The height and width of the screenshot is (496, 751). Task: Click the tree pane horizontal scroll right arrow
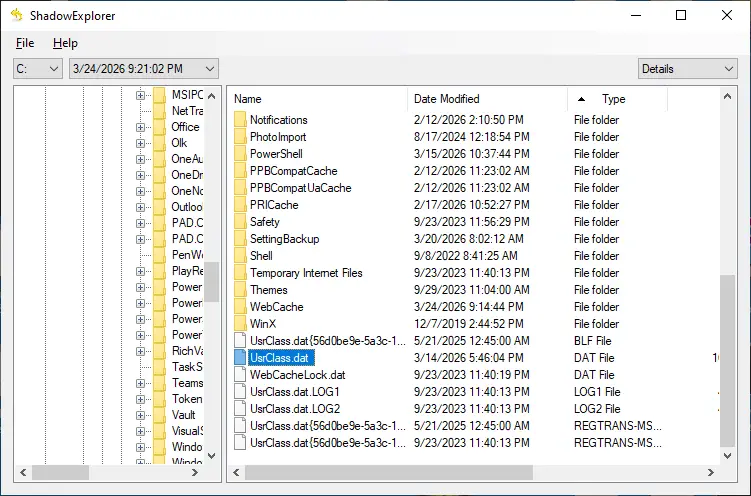tap(195, 473)
